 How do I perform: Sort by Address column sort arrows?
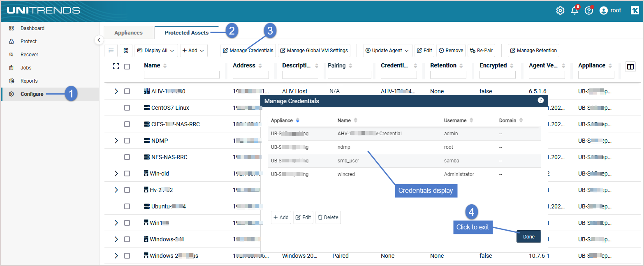click(260, 66)
